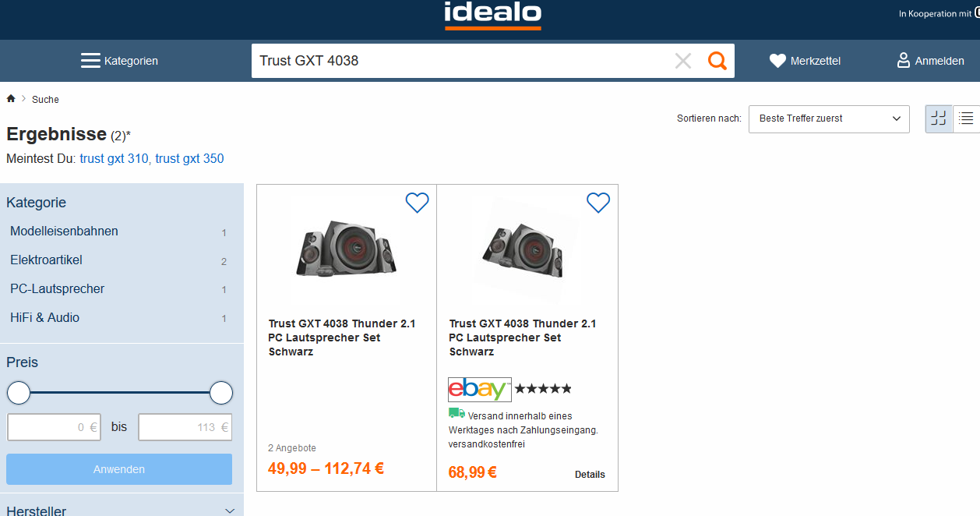Click the suggestion trust gxt 310

tap(114, 159)
